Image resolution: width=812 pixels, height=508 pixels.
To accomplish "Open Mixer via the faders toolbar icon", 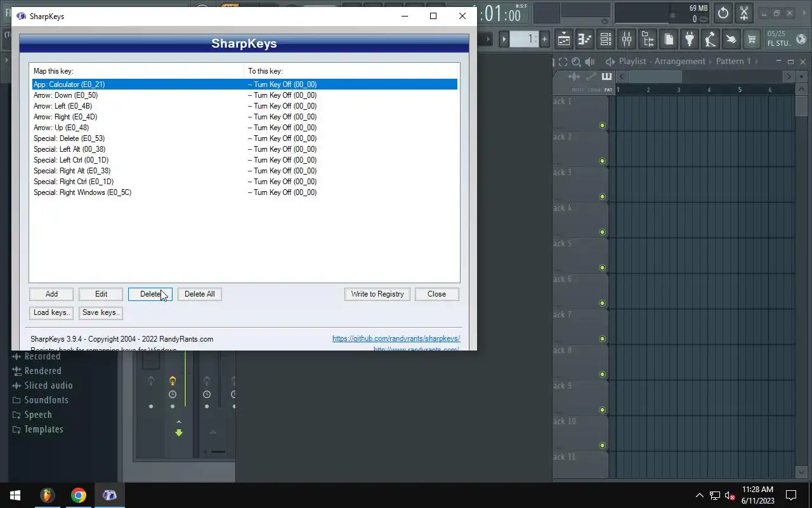I will coord(627,39).
